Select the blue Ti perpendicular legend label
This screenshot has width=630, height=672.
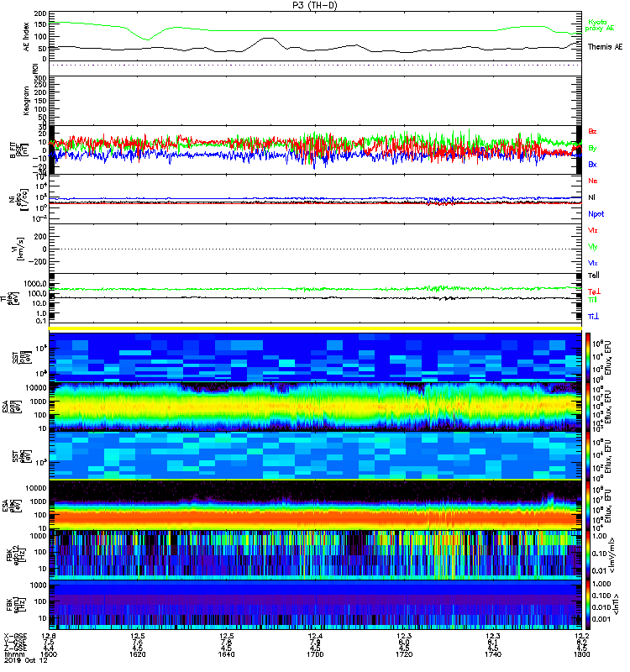click(593, 317)
